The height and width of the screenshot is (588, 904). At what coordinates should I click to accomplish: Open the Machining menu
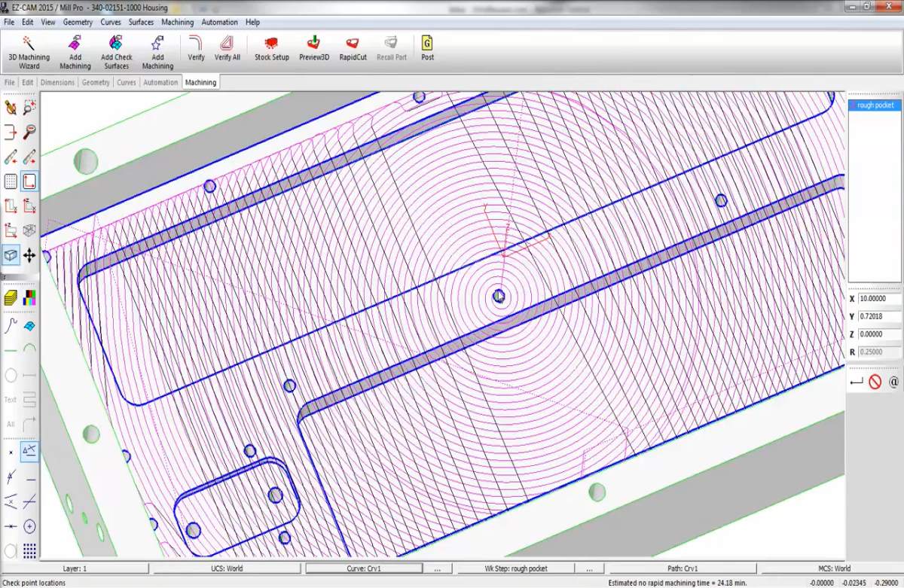pos(178,23)
